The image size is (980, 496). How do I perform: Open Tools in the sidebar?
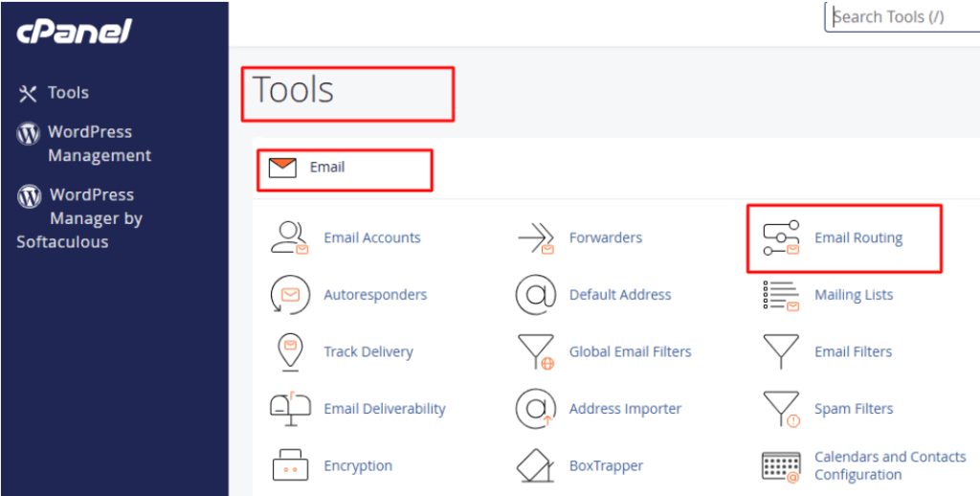coord(69,93)
